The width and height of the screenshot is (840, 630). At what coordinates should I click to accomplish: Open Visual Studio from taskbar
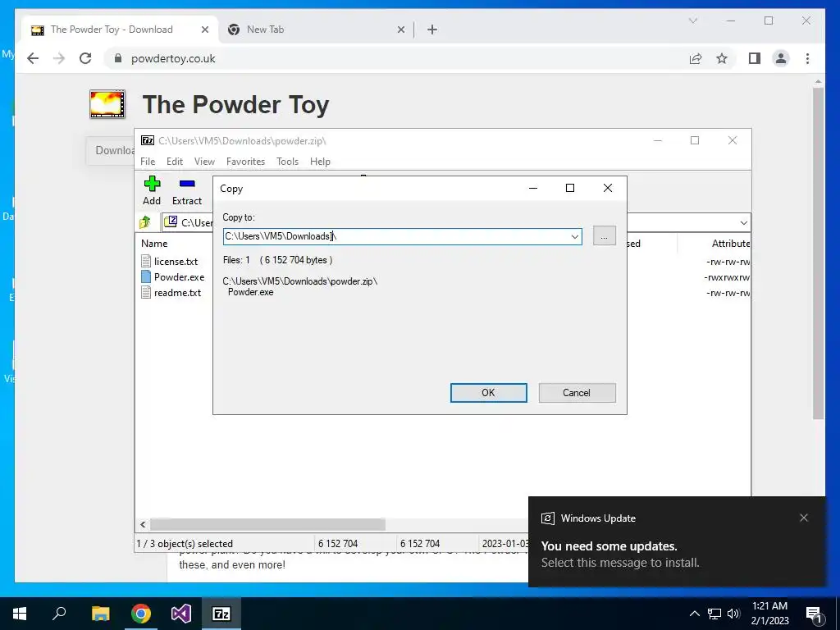[x=181, y=614]
